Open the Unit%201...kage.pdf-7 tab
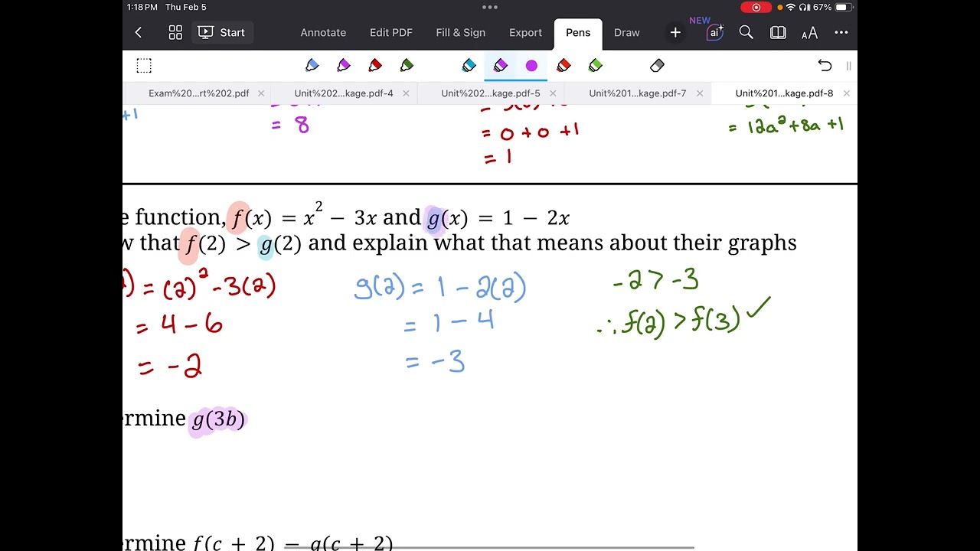The image size is (980, 551). (x=638, y=93)
